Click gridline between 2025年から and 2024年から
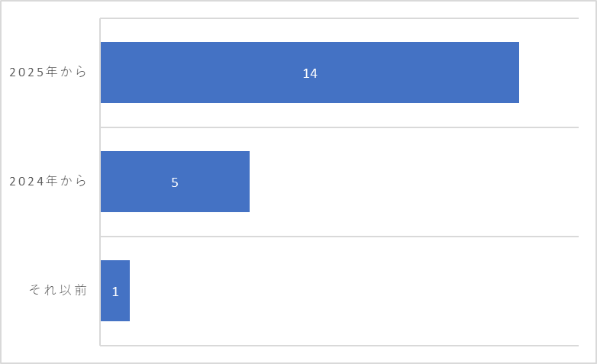This screenshot has width=597, height=364. (x=339, y=127)
